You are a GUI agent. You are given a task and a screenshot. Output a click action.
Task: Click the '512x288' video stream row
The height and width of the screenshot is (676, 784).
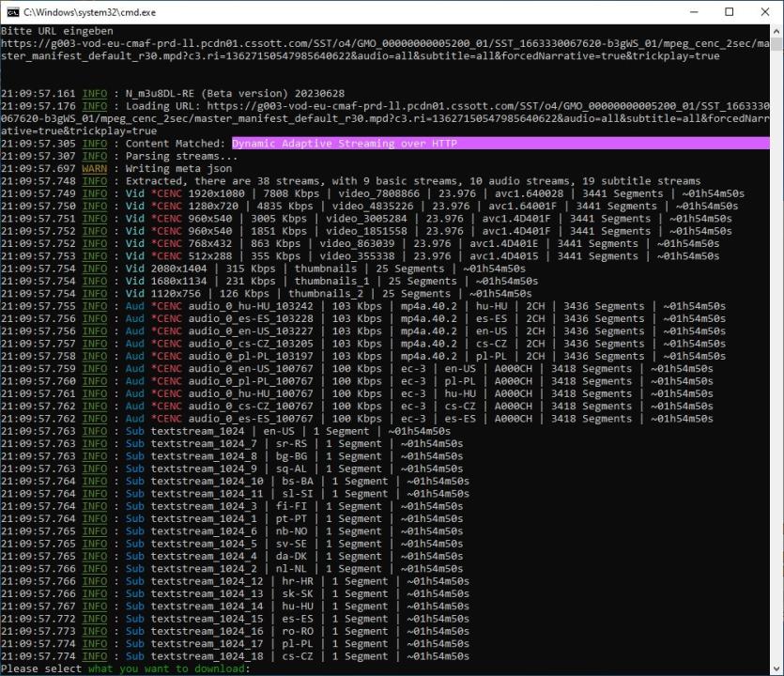click(x=360, y=256)
